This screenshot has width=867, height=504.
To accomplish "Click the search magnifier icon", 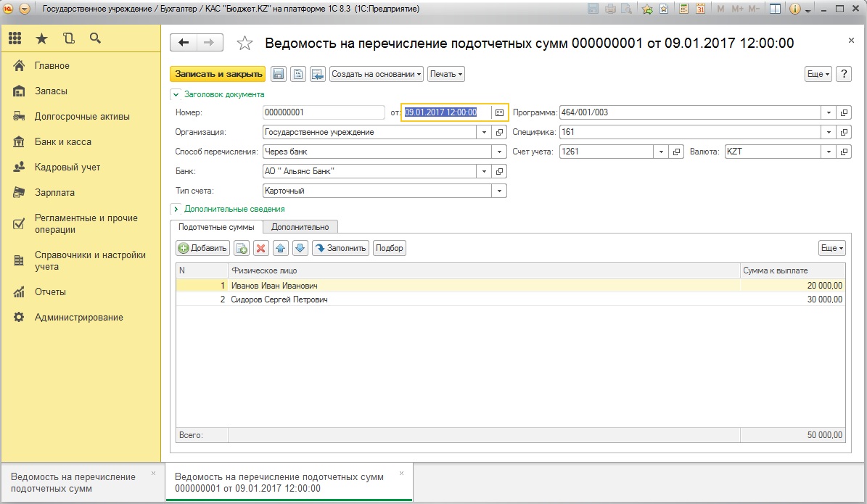I will pyautogui.click(x=95, y=38).
